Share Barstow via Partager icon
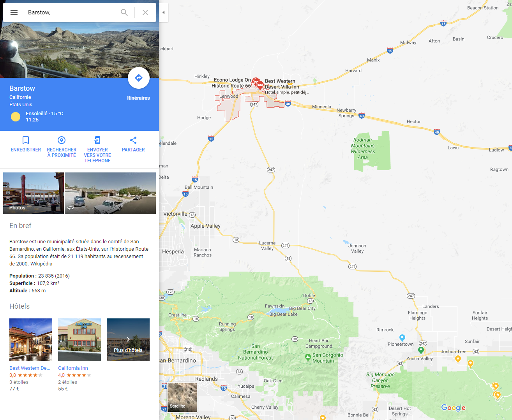Image resolution: width=512 pixels, height=420 pixels. (133, 140)
